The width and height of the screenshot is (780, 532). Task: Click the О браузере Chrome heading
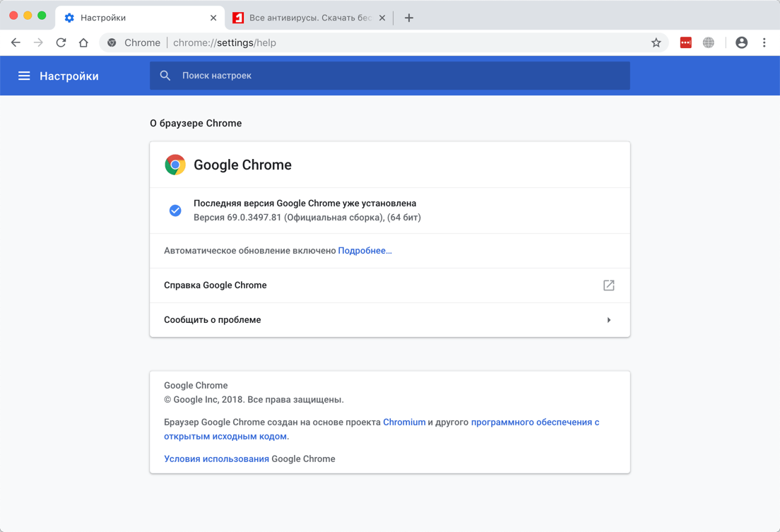196,124
